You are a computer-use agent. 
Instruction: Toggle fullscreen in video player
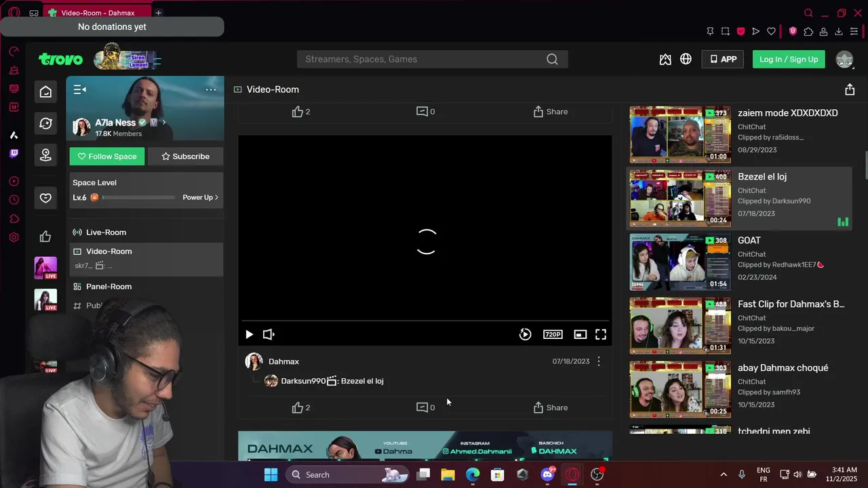pyautogui.click(x=601, y=334)
